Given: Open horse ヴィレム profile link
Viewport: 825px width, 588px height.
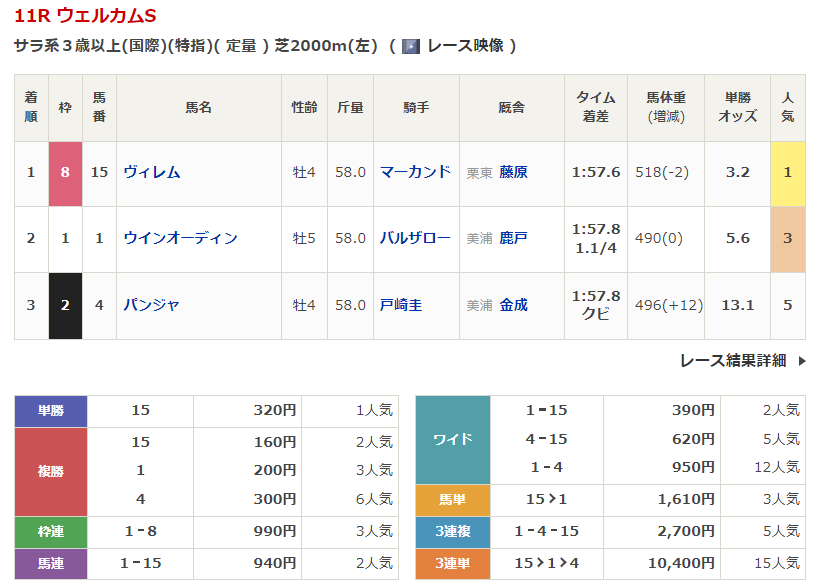Looking at the screenshot, I should click(152, 172).
